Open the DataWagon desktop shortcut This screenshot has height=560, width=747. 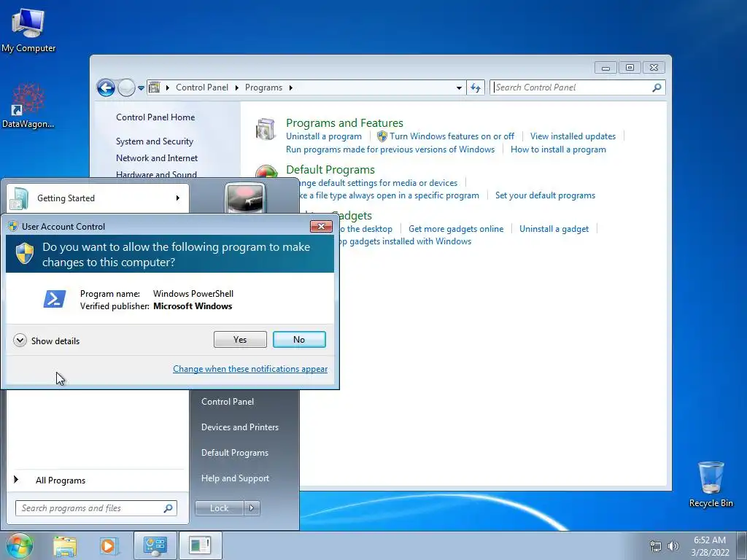pos(28,106)
